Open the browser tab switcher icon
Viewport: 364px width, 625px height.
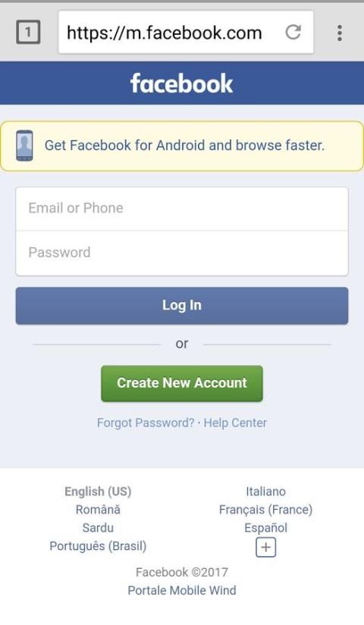point(28,32)
